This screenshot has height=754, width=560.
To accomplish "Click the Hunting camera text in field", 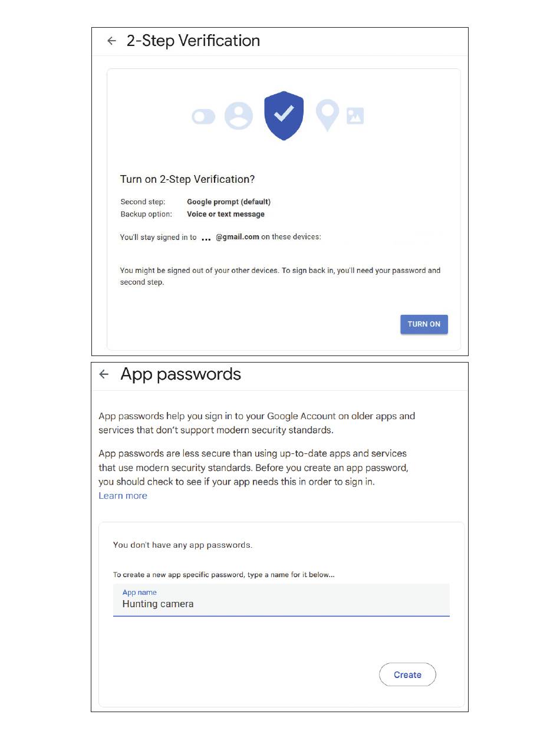I will [158, 604].
